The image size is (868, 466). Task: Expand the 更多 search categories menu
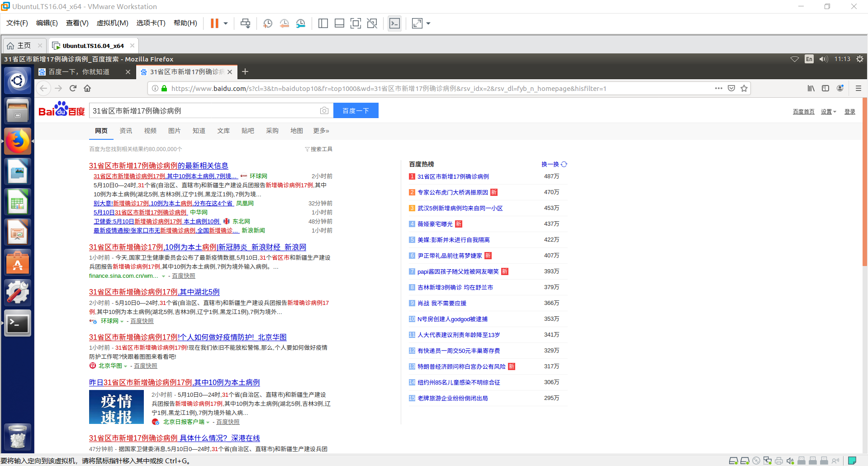click(320, 131)
